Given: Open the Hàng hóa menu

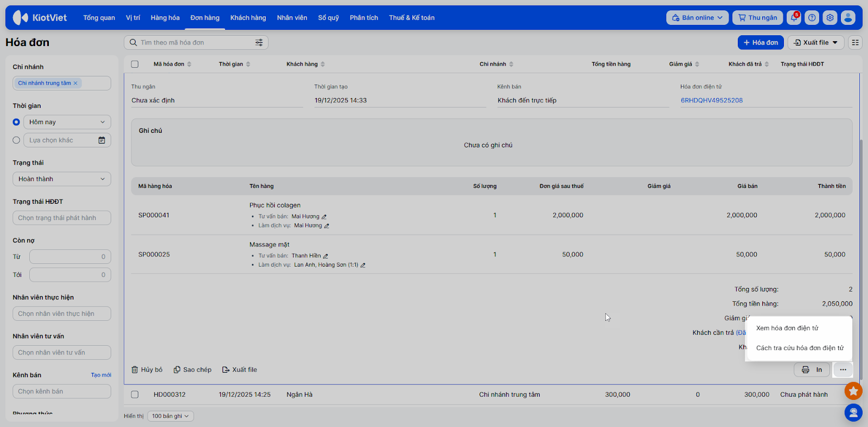Looking at the screenshot, I should (x=165, y=18).
